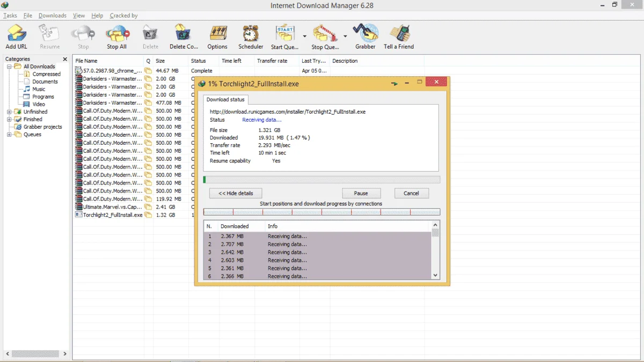Open the Cracked by menu
644x362 pixels.
123,16
